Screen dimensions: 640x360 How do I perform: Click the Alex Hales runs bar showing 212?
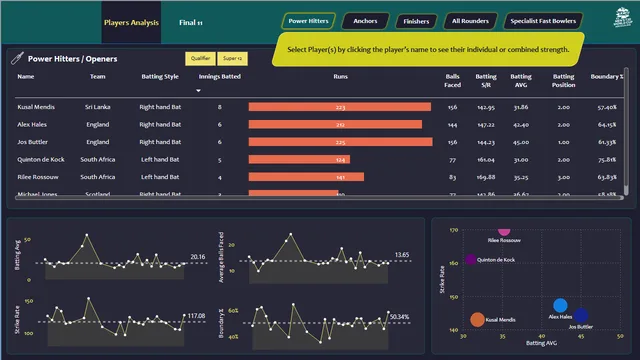pyautogui.click(x=335, y=124)
